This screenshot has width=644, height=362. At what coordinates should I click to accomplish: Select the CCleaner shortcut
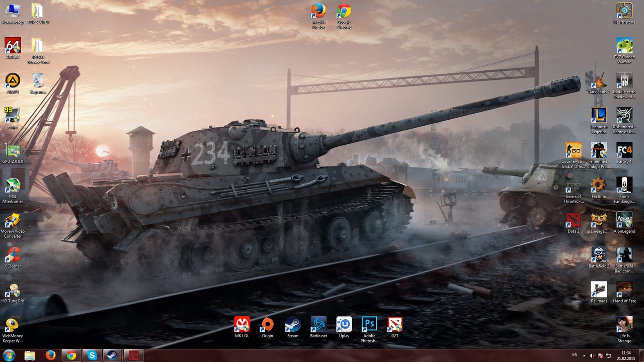pos(12,258)
